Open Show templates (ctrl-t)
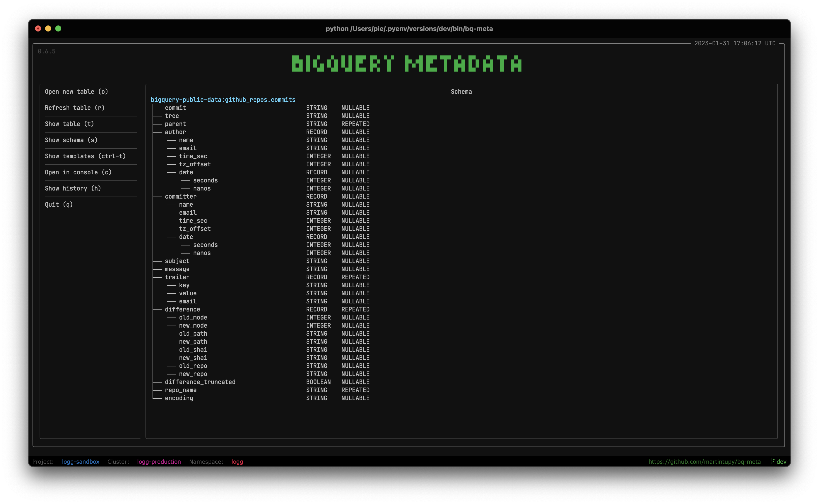Screen dimensions: 819x504 pos(85,156)
